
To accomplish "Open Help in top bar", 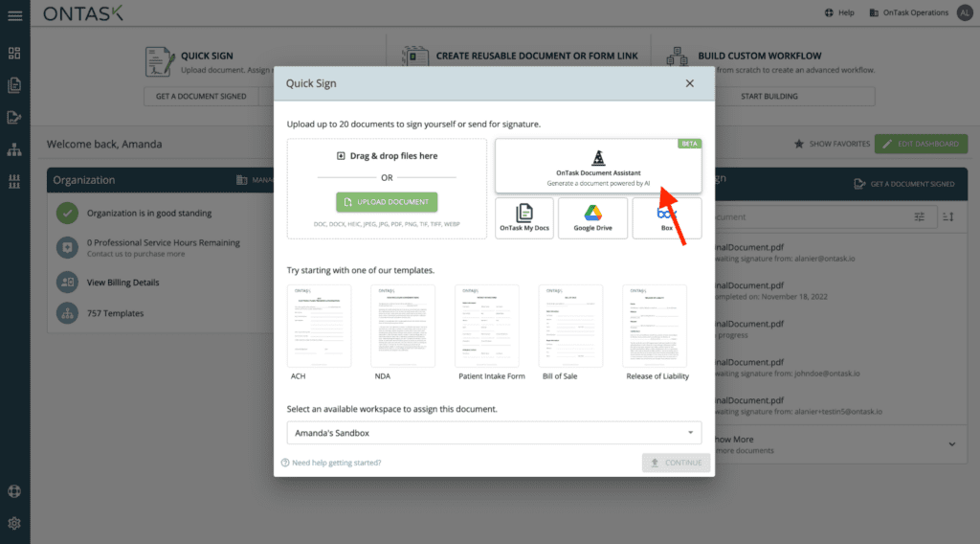I will coord(839,12).
